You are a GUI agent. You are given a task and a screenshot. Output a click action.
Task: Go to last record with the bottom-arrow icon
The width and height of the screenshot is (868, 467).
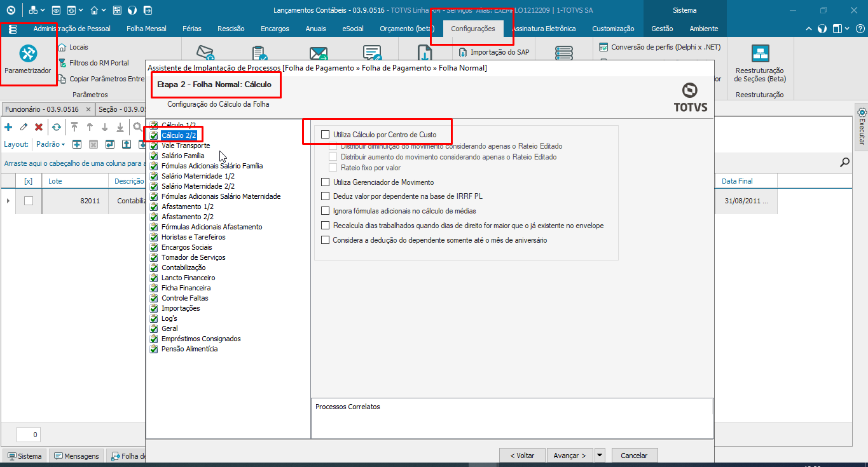[120, 127]
